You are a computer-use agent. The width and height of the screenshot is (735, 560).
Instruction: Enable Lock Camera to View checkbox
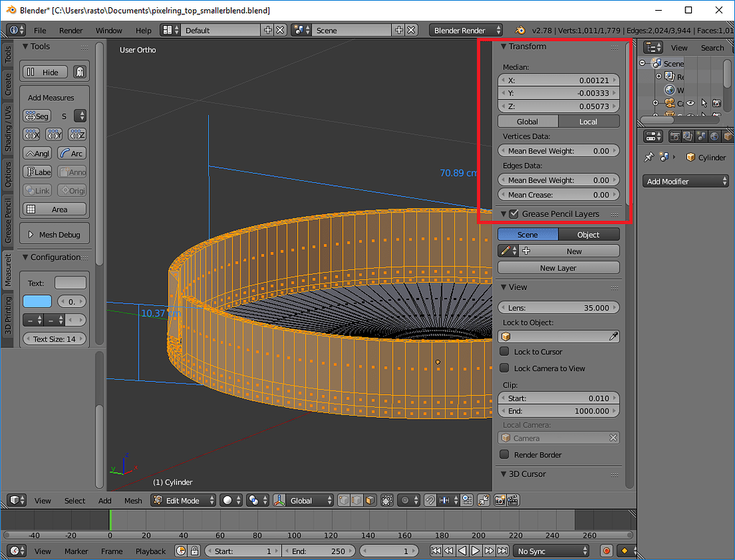pyautogui.click(x=505, y=368)
